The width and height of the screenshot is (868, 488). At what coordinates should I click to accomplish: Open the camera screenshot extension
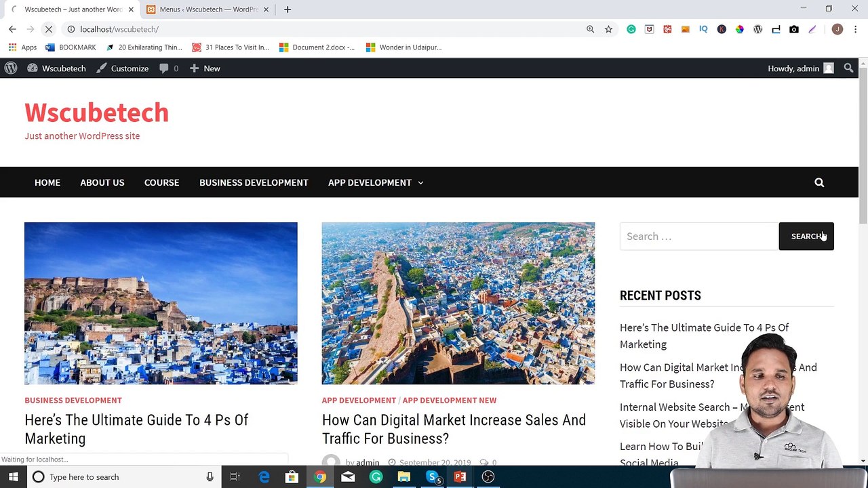click(794, 29)
